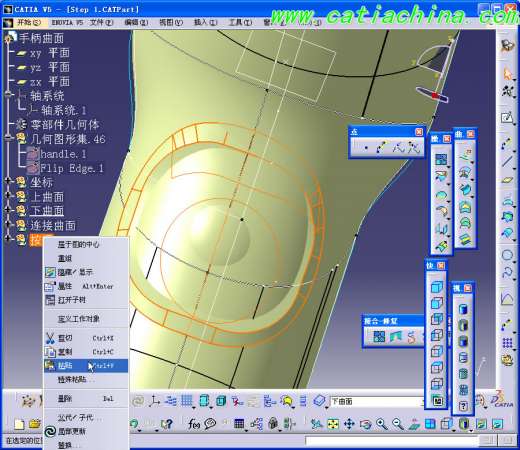Click the New document icon
The width and height of the screenshot is (520, 450).
coord(19,424)
